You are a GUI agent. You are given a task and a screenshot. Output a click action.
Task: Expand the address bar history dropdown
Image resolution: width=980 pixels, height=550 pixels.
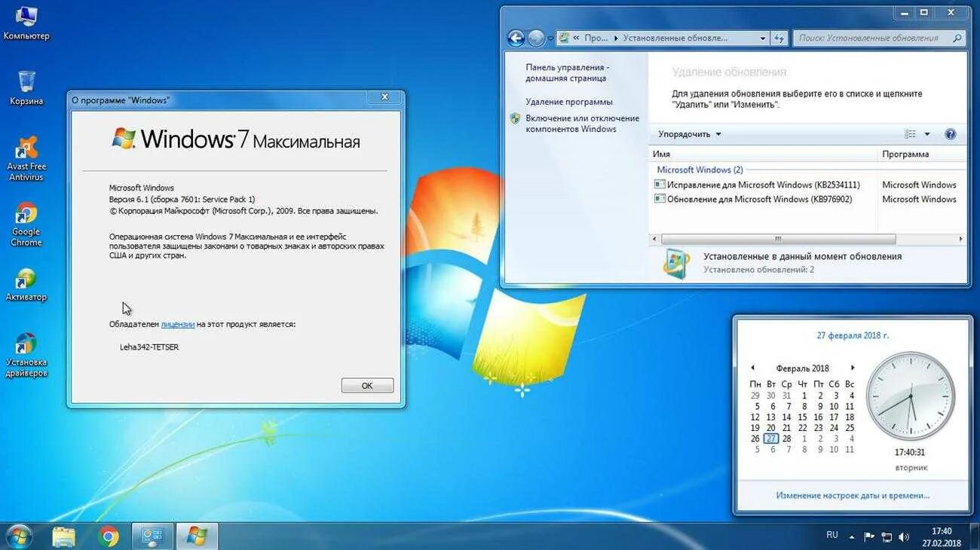(x=763, y=38)
